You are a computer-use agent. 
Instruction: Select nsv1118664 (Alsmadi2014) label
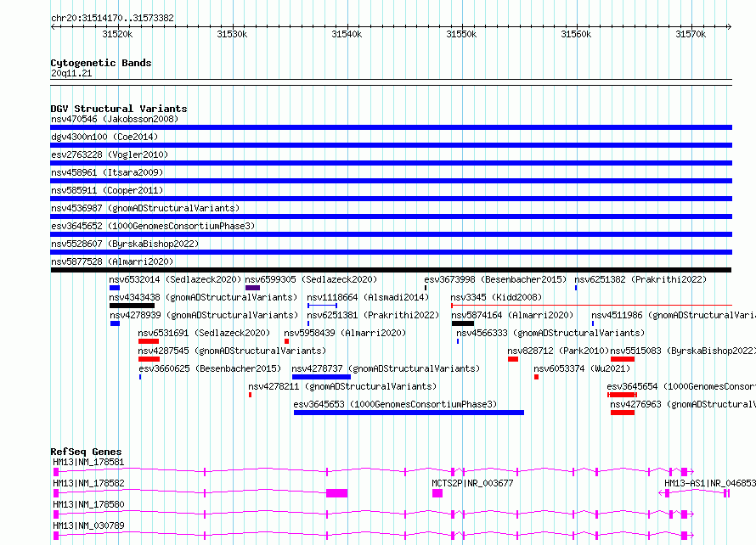(368, 297)
